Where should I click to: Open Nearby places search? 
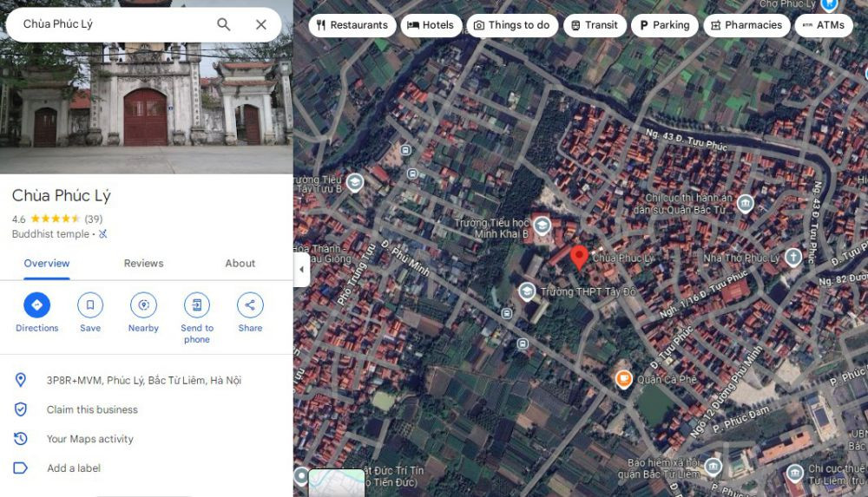pos(143,305)
